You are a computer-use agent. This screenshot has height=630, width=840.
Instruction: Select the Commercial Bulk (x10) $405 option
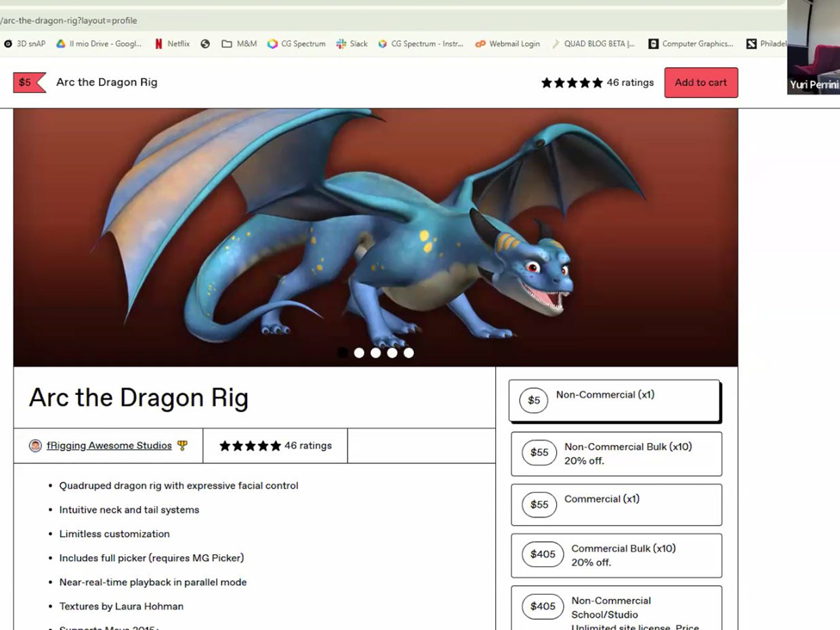coord(616,555)
